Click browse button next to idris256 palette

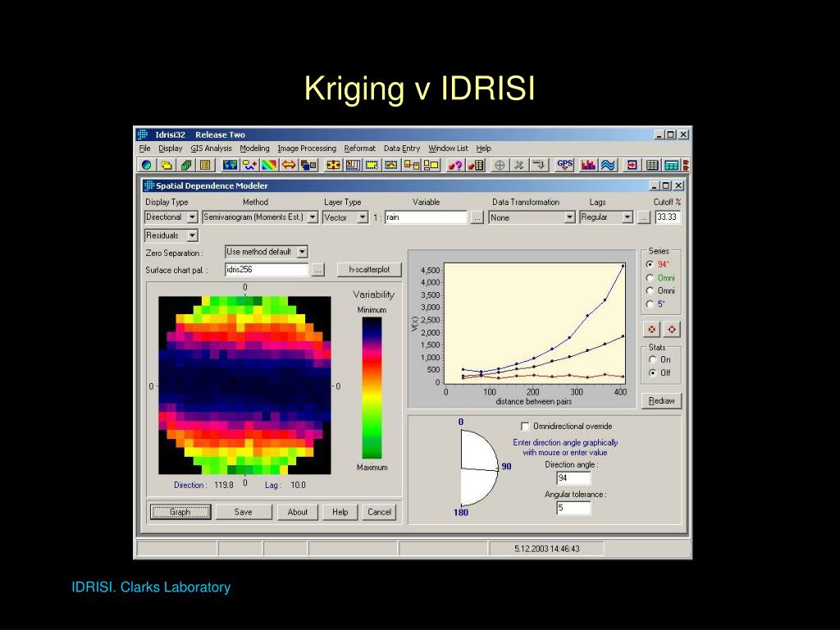click(x=317, y=270)
